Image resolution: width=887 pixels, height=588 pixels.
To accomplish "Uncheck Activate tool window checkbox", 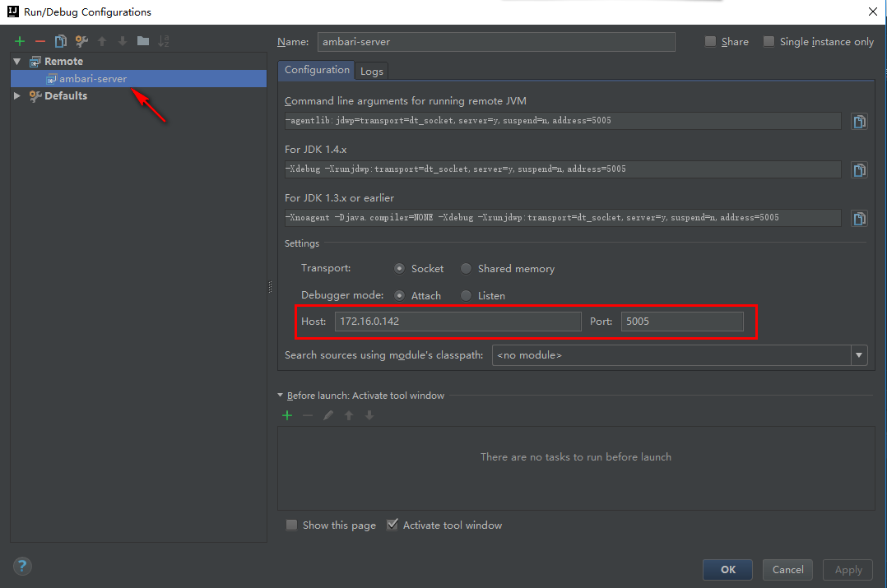I will coord(392,525).
